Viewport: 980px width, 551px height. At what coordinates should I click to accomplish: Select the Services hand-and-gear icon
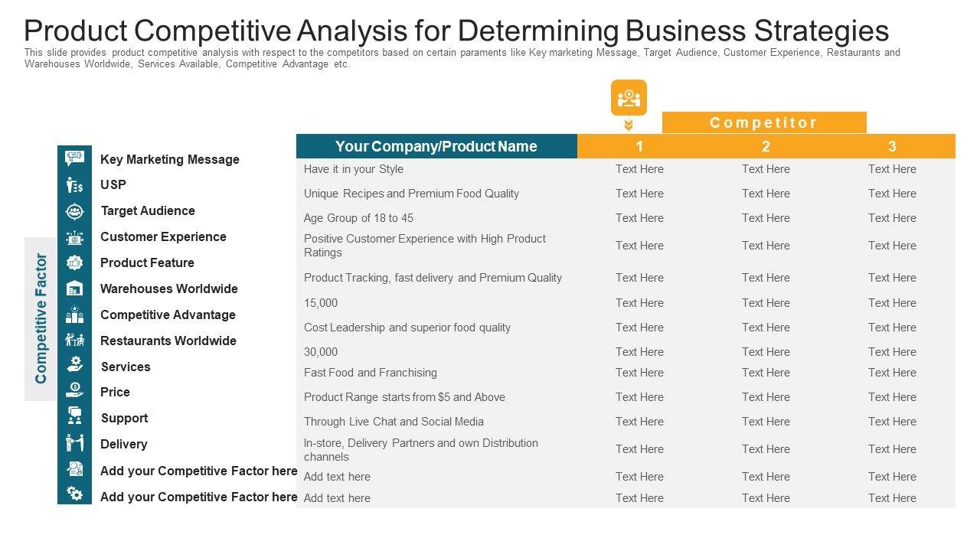(x=74, y=364)
